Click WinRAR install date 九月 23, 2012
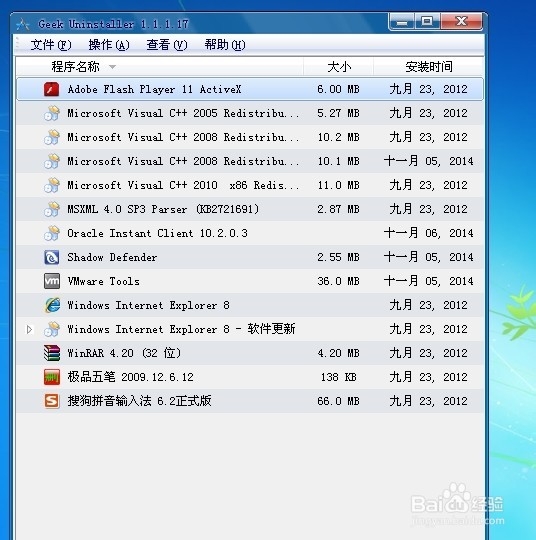 (x=429, y=353)
